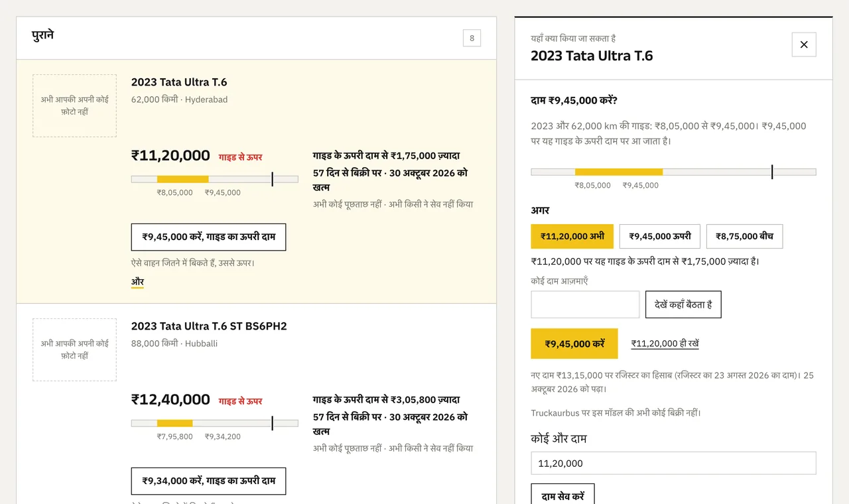Click the दाम ₹9,45,000 करें? heading
The image size is (849, 504).
point(574,101)
